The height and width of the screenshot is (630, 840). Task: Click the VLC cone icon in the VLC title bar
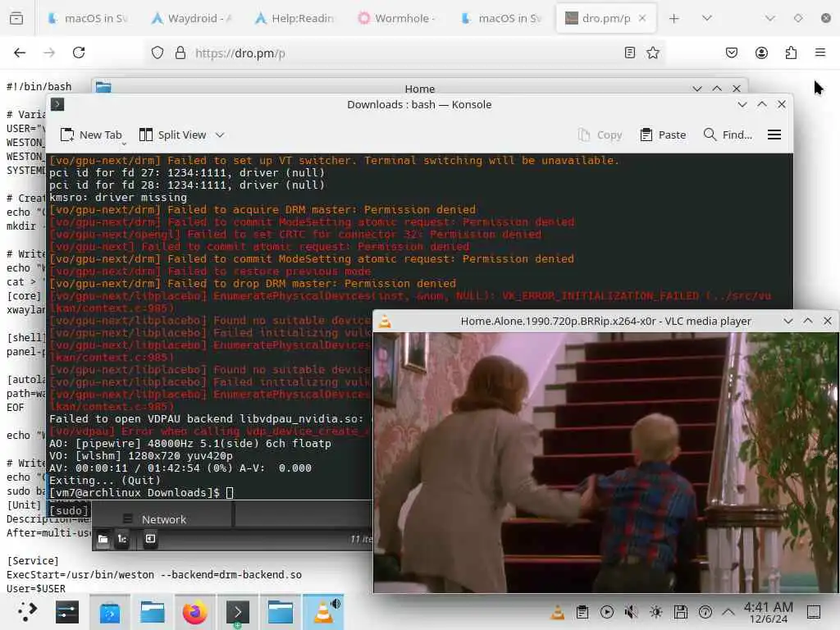(x=385, y=322)
